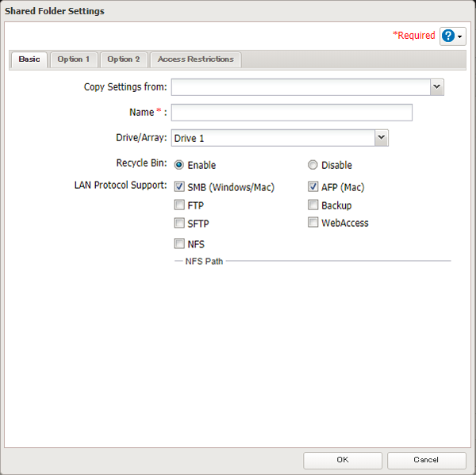Enable FTP protocol support
This screenshot has height=475, width=476.
pyautogui.click(x=179, y=205)
